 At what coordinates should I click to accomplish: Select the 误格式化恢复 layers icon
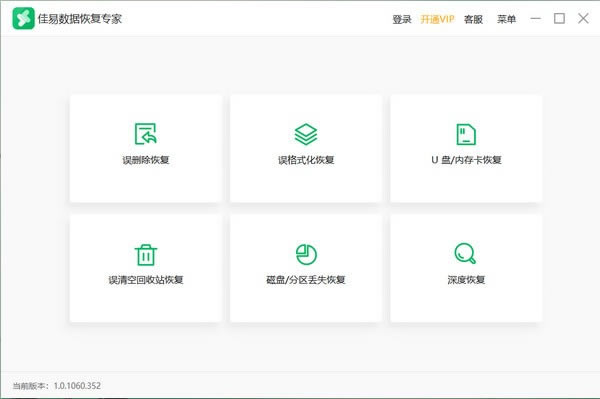(306, 134)
